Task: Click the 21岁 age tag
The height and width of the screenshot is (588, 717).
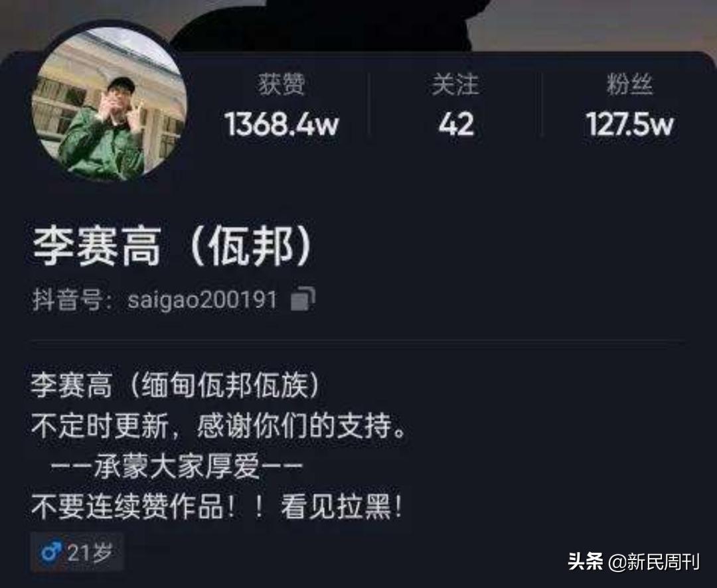Action: (x=77, y=553)
